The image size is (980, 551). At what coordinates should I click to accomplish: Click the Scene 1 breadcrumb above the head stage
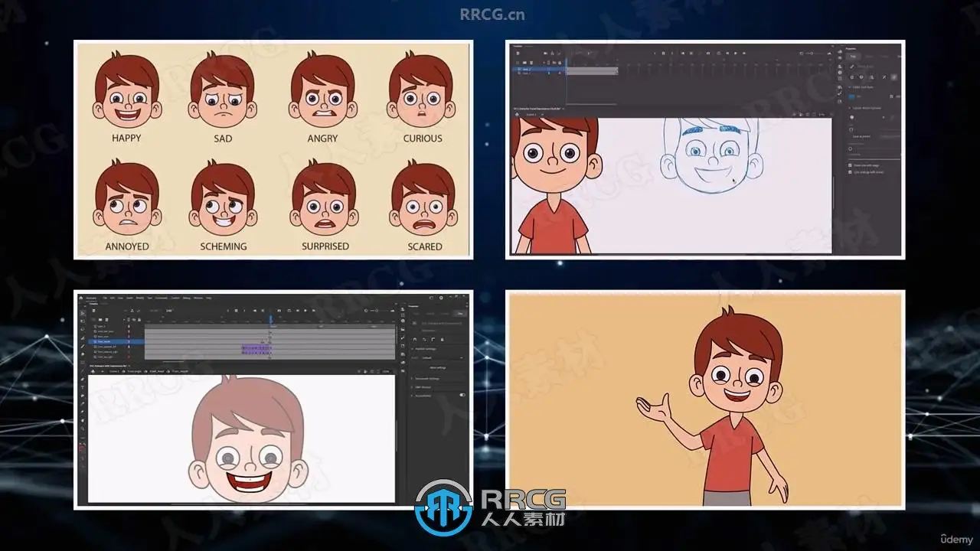point(114,371)
